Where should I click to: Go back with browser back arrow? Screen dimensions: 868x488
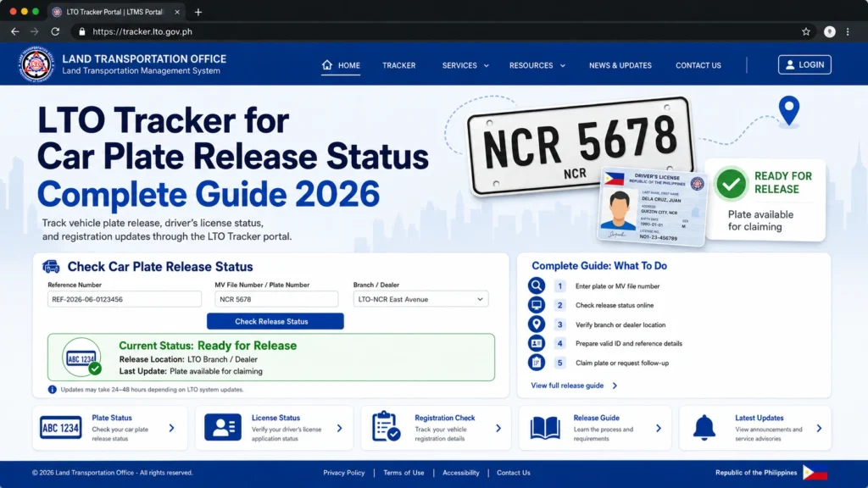point(15,31)
